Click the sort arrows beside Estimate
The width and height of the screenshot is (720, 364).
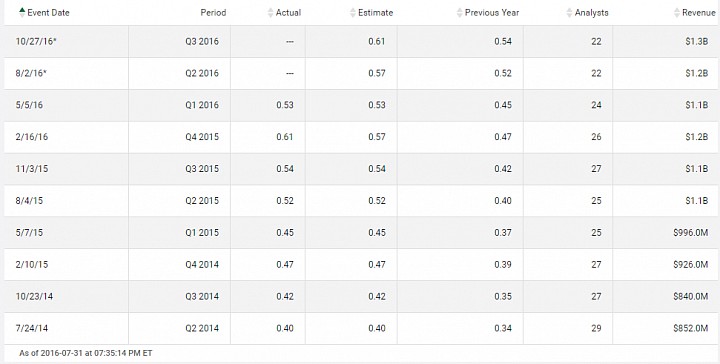click(353, 13)
